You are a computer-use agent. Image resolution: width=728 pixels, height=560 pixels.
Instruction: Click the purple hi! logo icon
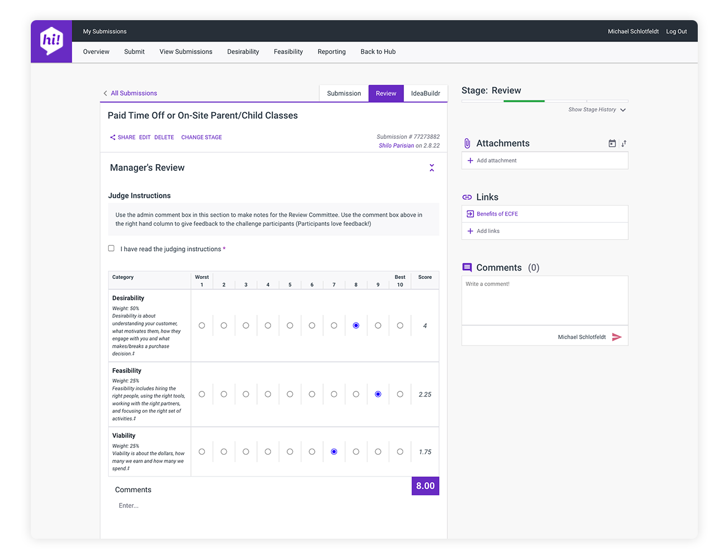(x=52, y=41)
